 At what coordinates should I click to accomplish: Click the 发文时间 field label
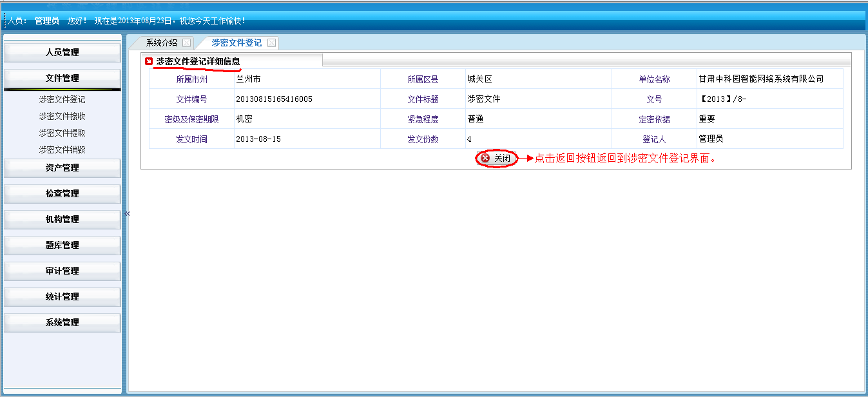(x=191, y=140)
